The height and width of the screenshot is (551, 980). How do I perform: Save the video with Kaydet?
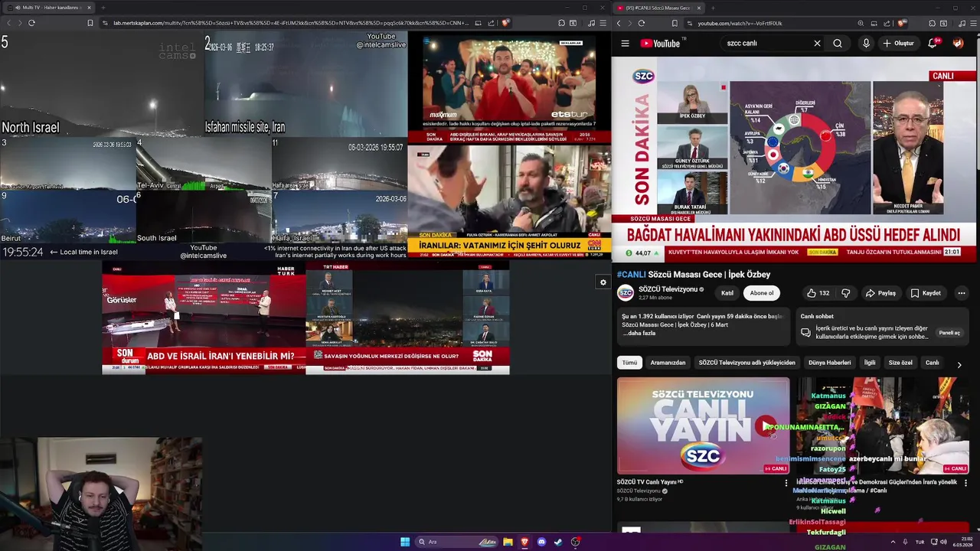[926, 293]
